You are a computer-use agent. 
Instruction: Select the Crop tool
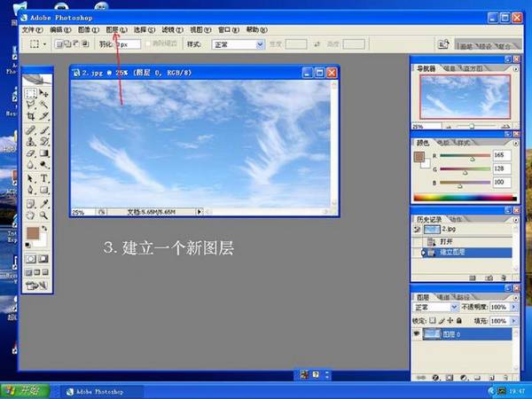coord(31,116)
